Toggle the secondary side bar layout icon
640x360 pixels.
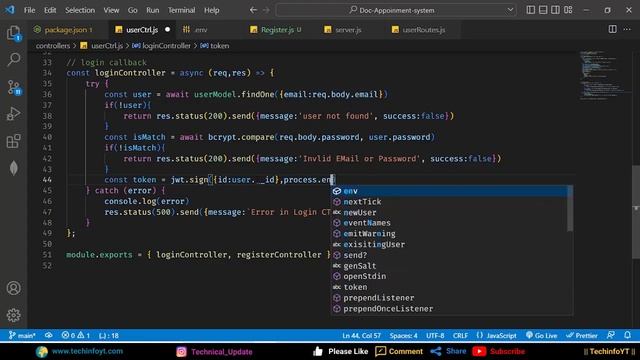(x=556, y=10)
